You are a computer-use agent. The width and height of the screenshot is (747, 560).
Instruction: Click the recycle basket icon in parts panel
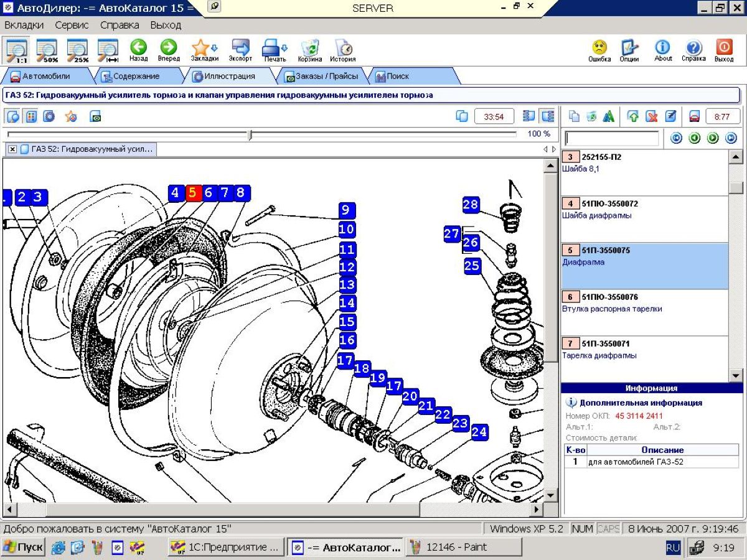[x=592, y=116]
